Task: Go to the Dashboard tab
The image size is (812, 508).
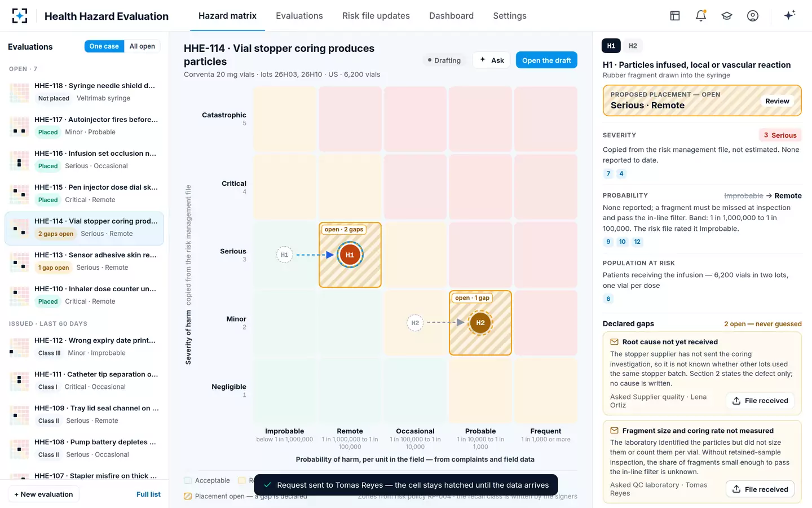Action: tap(451, 16)
